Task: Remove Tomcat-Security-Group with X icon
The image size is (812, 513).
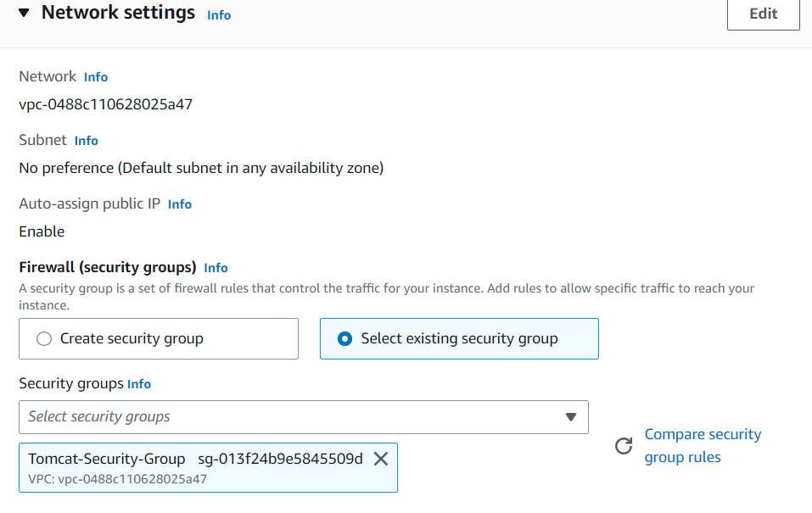Action: click(381, 459)
